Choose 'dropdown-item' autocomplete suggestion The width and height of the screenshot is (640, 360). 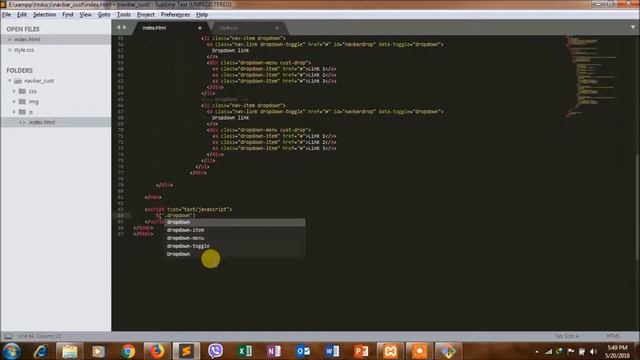(x=235, y=230)
